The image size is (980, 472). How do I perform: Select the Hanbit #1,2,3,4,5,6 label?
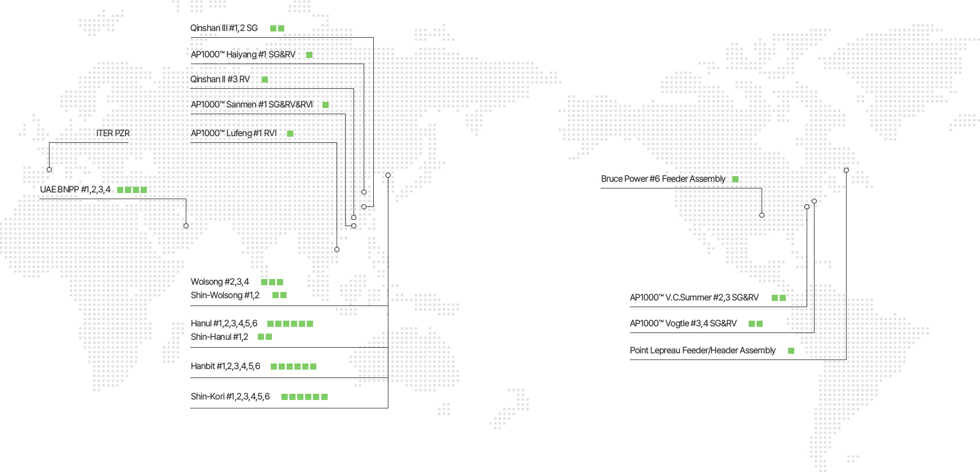tap(226, 366)
